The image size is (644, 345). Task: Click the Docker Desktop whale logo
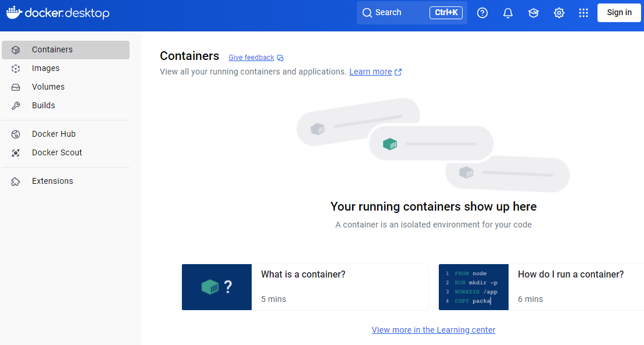(x=14, y=12)
